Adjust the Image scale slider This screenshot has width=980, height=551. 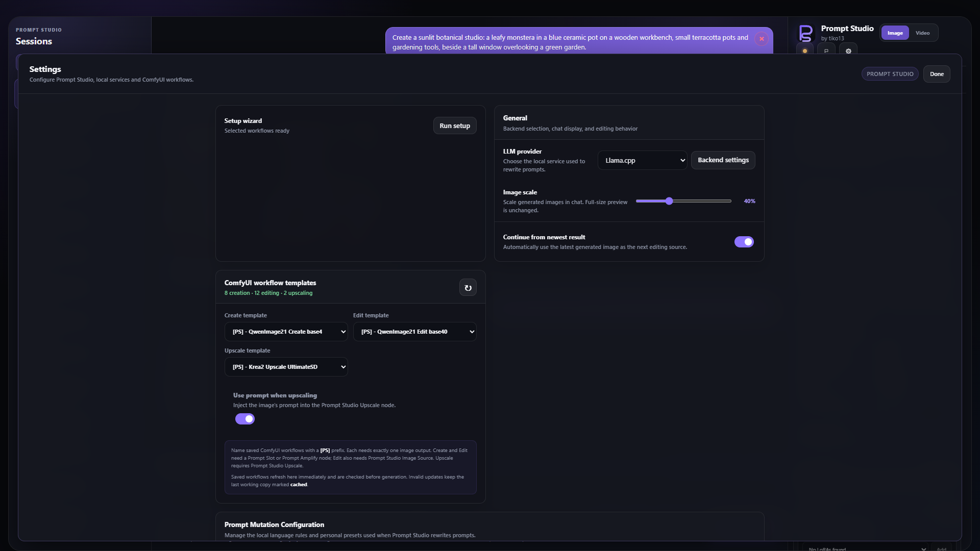[683, 201]
